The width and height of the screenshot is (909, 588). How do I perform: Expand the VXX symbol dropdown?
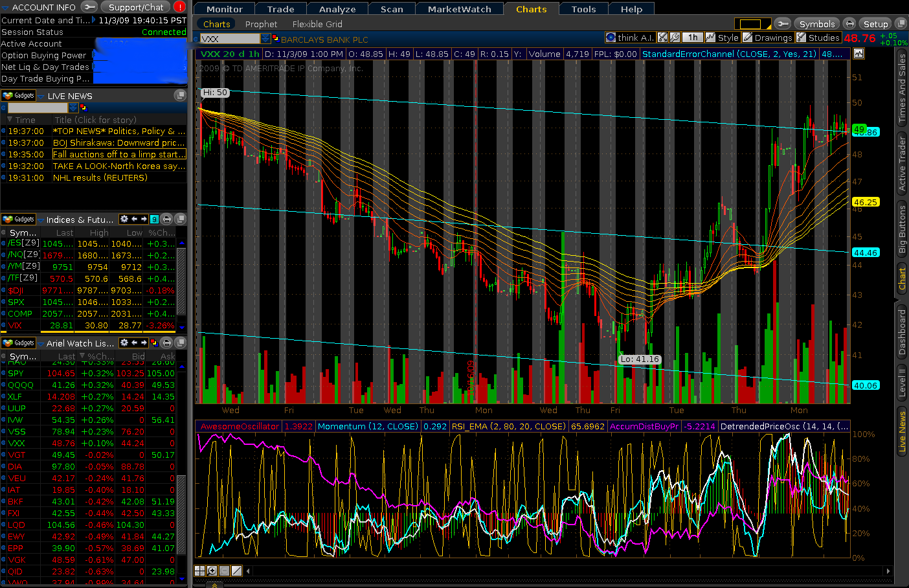[265, 39]
